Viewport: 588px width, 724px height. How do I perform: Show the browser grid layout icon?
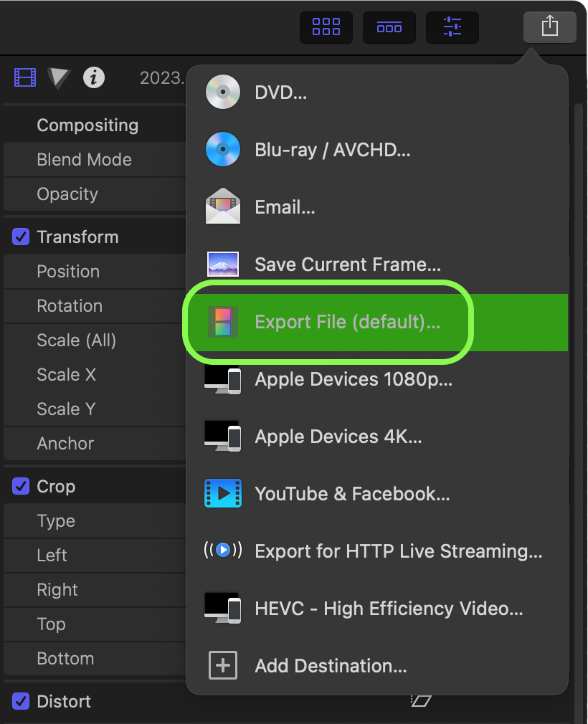pyautogui.click(x=326, y=27)
